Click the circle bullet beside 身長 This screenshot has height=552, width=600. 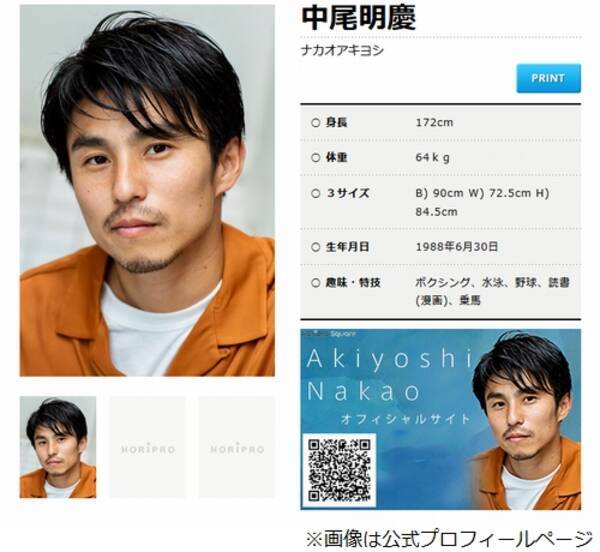tap(316, 123)
